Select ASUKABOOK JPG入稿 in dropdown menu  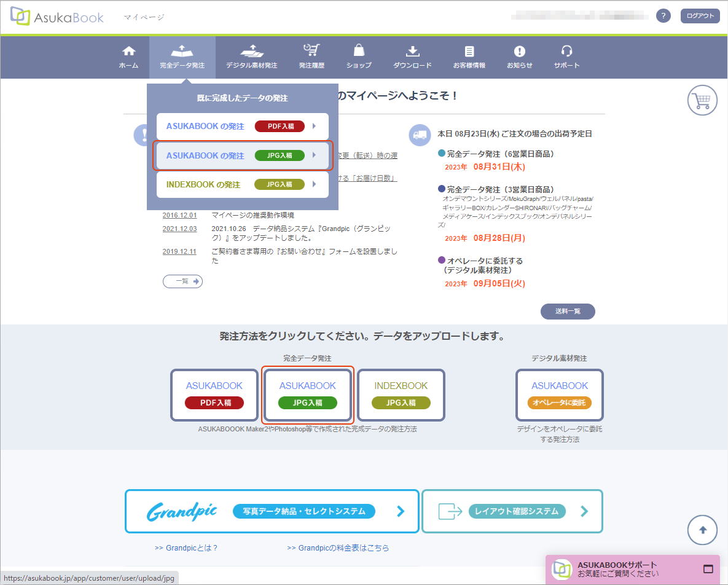(243, 155)
